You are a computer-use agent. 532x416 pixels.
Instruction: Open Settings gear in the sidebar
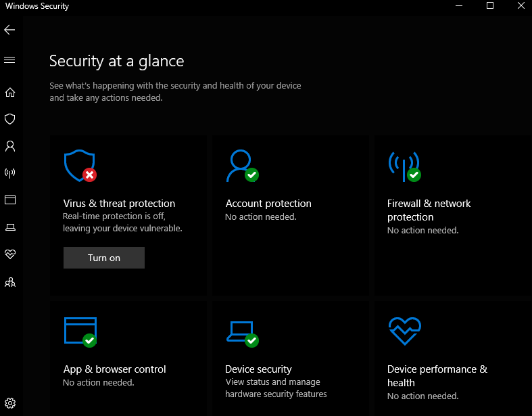pyautogui.click(x=10, y=403)
